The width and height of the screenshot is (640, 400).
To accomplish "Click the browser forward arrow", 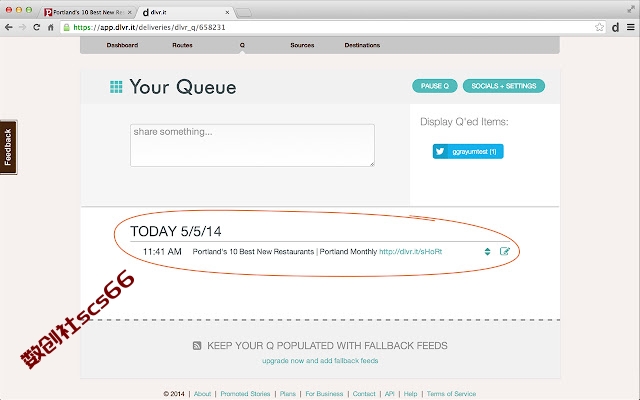I will [x=22, y=27].
